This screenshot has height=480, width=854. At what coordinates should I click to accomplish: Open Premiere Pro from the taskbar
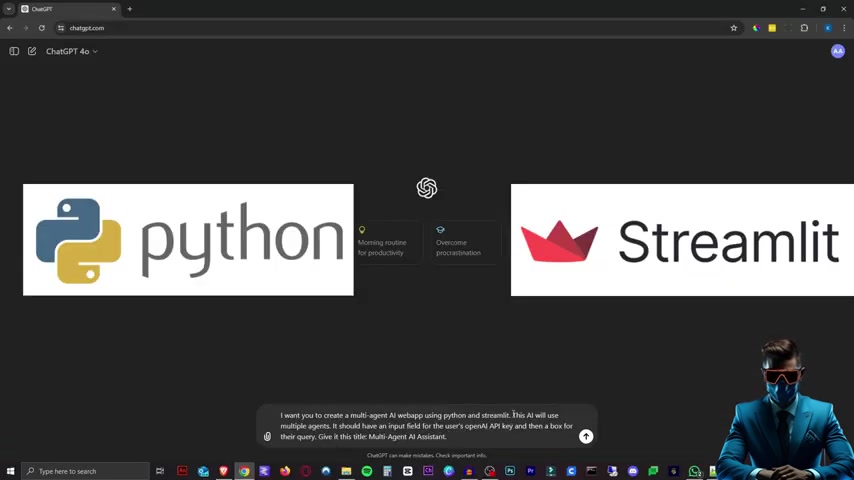(x=530, y=471)
